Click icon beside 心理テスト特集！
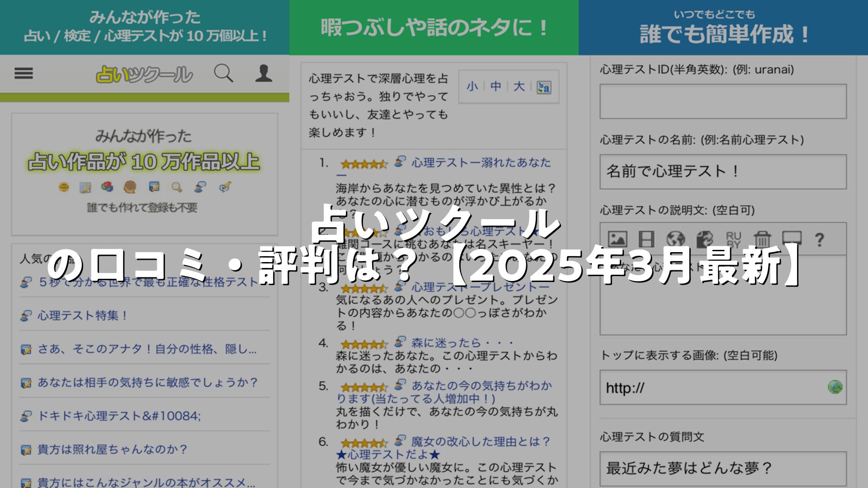 pyautogui.click(x=26, y=316)
